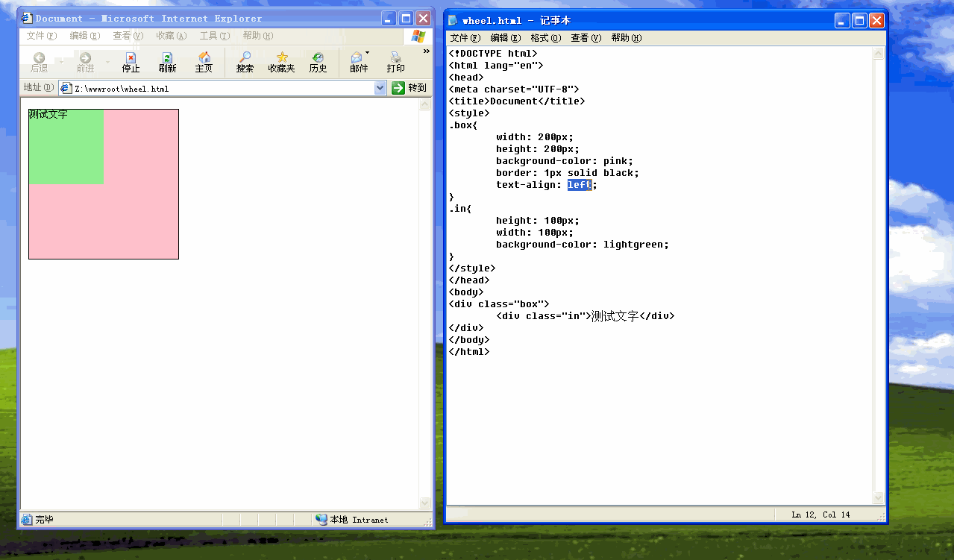This screenshot has height=560, width=954.
Task: Open Notepad's 格式 (Format) menu
Action: [x=546, y=38]
